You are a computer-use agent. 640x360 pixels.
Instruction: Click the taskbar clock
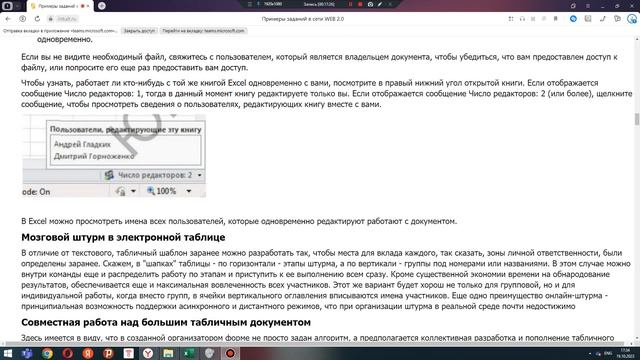(x=625, y=353)
